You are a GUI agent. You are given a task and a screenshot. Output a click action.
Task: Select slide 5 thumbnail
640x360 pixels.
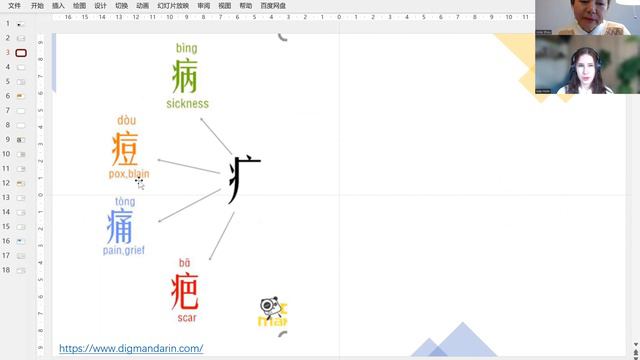[21, 82]
